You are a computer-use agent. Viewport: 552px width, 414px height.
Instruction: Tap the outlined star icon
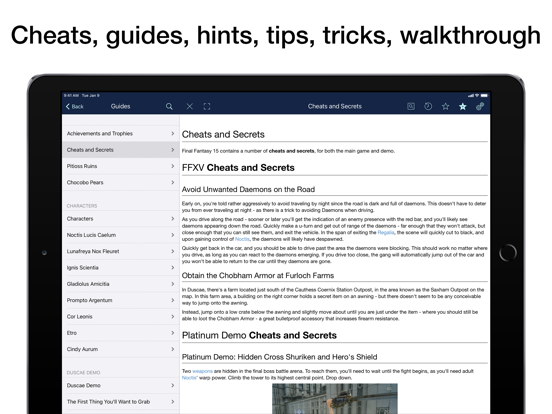pos(445,106)
